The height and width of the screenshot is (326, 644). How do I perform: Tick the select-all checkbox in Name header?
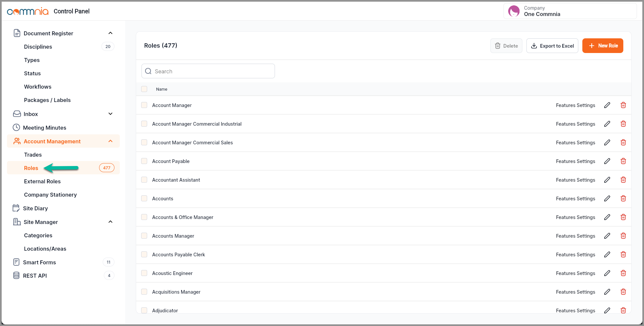[144, 89]
